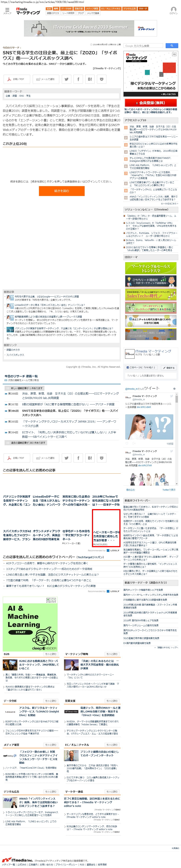The width and height of the screenshot is (181, 868).
Task: Open the SalesTechの時代 theme banner
Action: (x=150, y=294)
